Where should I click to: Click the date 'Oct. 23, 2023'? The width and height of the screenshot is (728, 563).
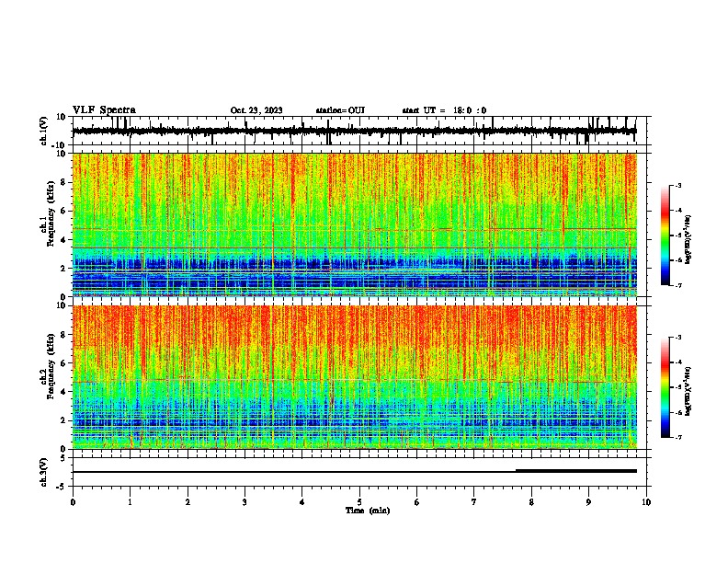(x=256, y=110)
